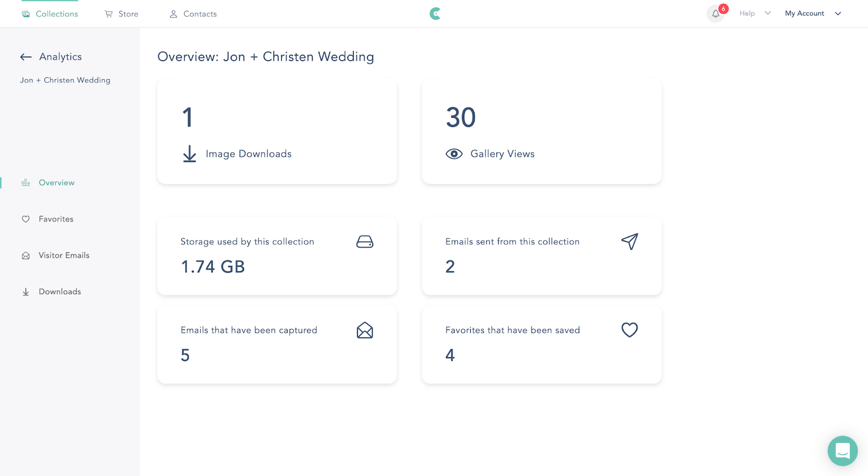This screenshot has height=476, width=868.
Task: Open Favorites in the sidebar
Action: (56, 219)
